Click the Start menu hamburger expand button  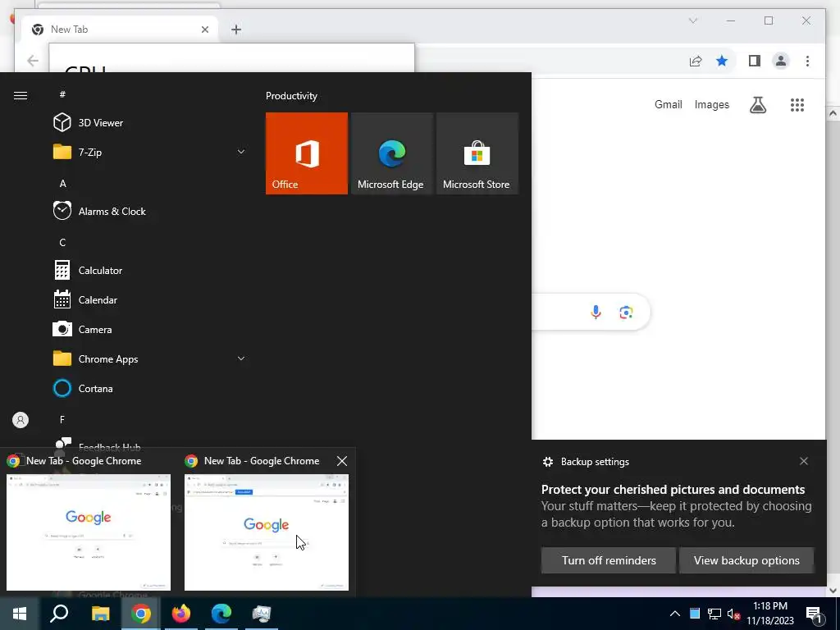click(x=21, y=95)
